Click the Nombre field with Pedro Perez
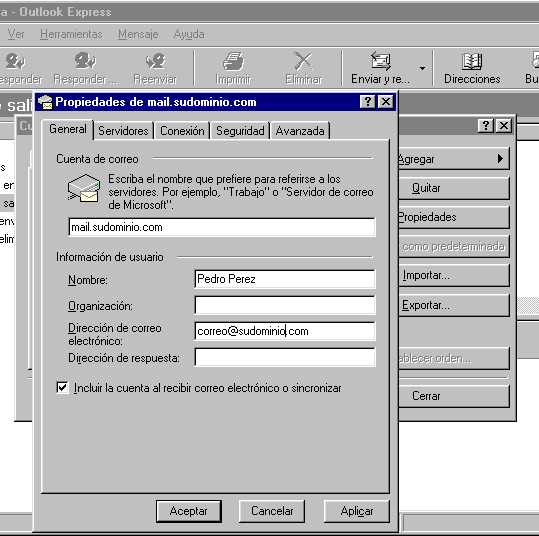The width and height of the screenshot is (539, 536). [x=285, y=279]
